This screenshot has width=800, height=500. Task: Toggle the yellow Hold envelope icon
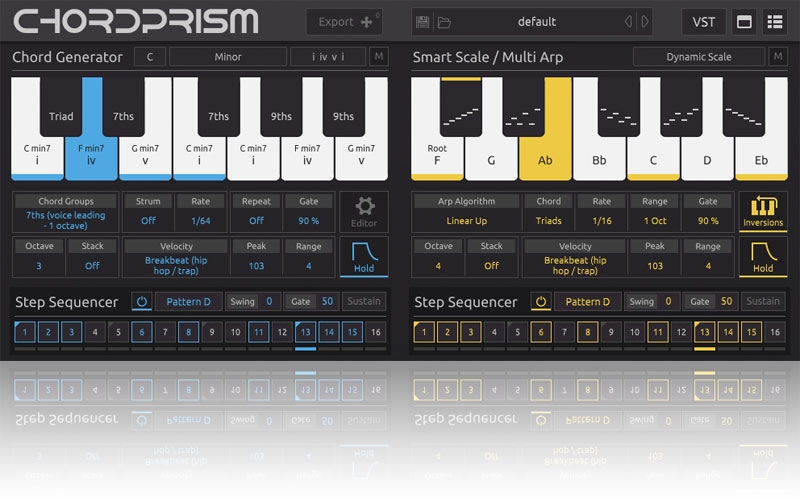point(763,257)
